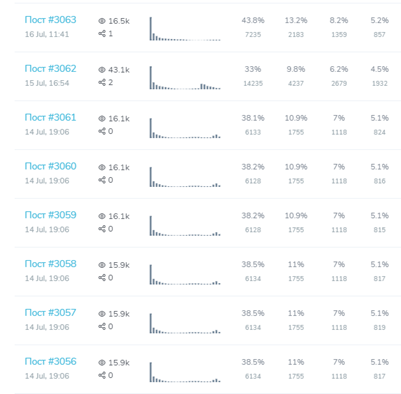401x394 pixels.
Task: Open the Пост #3057 link
Action: (x=50, y=312)
